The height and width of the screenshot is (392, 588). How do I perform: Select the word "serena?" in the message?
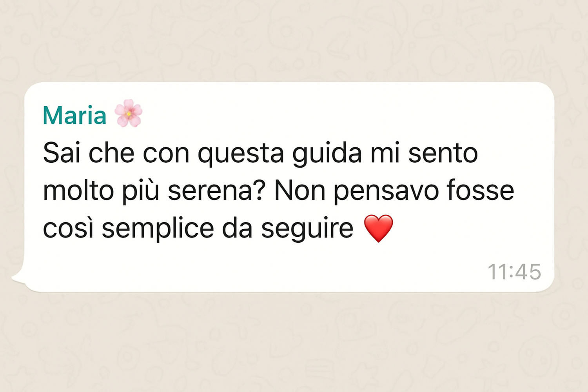coord(217,191)
